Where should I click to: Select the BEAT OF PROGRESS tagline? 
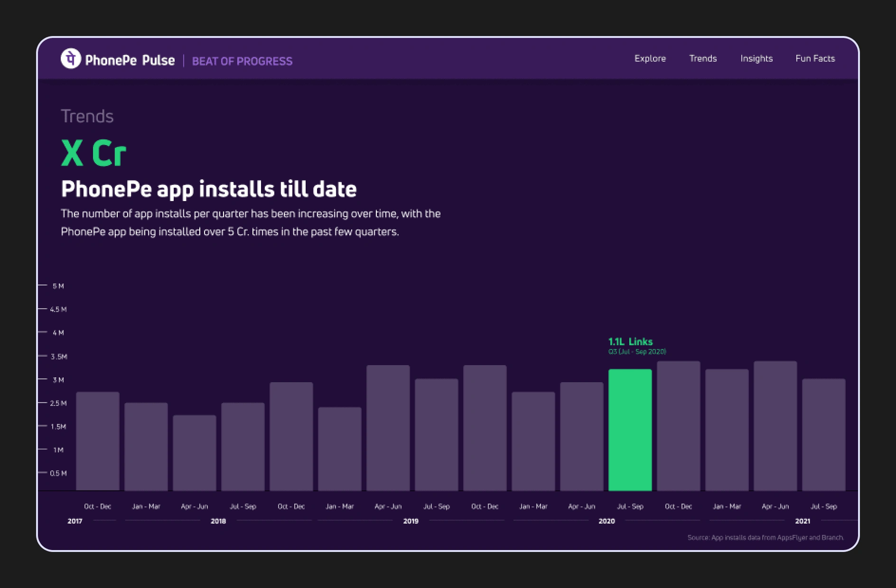coord(242,61)
